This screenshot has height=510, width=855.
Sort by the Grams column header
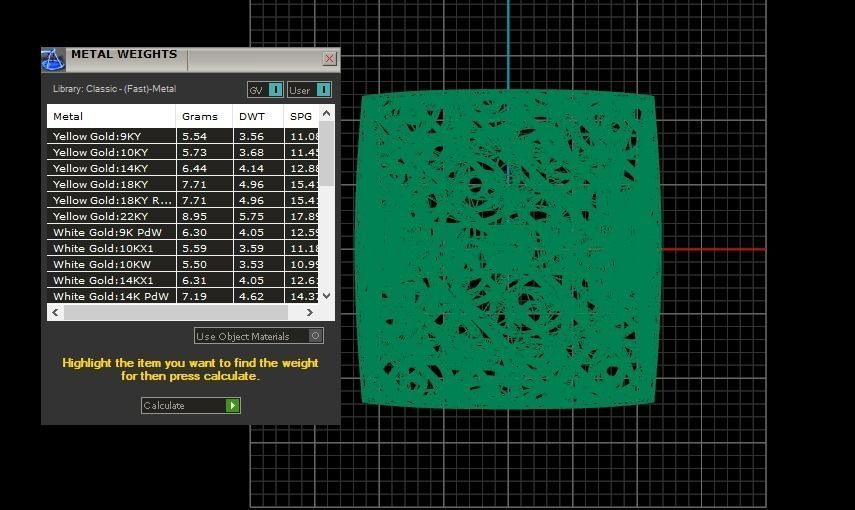pyautogui.click(x=204, y=116)
